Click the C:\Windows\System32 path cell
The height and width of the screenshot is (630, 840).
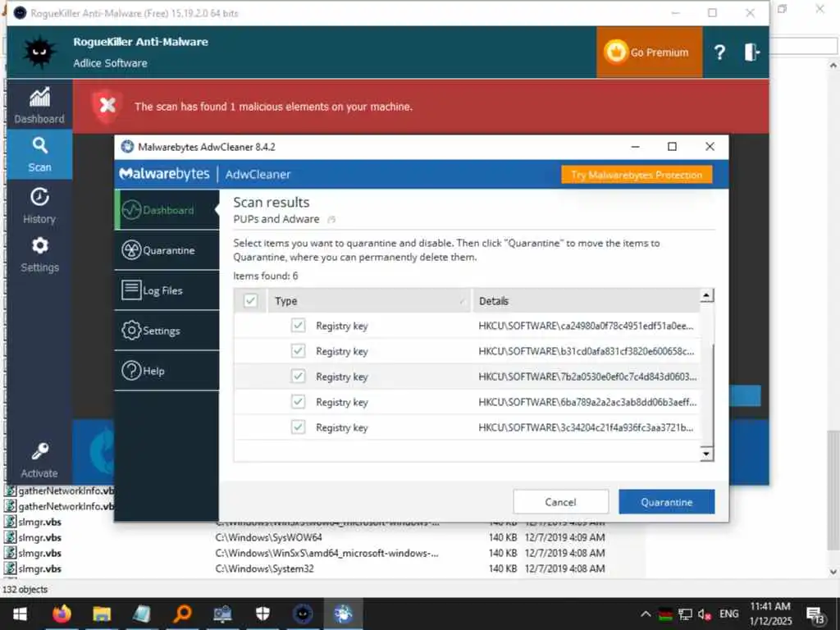click(x=264, y=568)
